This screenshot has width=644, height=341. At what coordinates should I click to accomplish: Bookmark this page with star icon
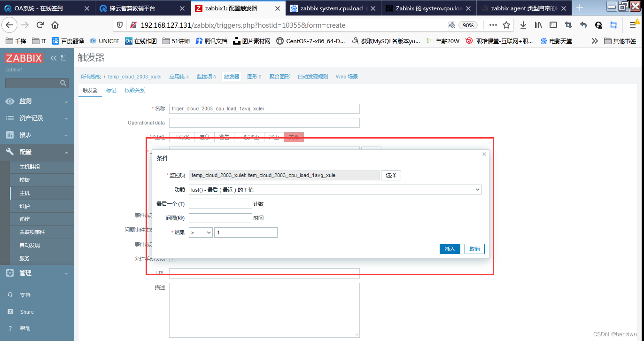click(506, 25)
